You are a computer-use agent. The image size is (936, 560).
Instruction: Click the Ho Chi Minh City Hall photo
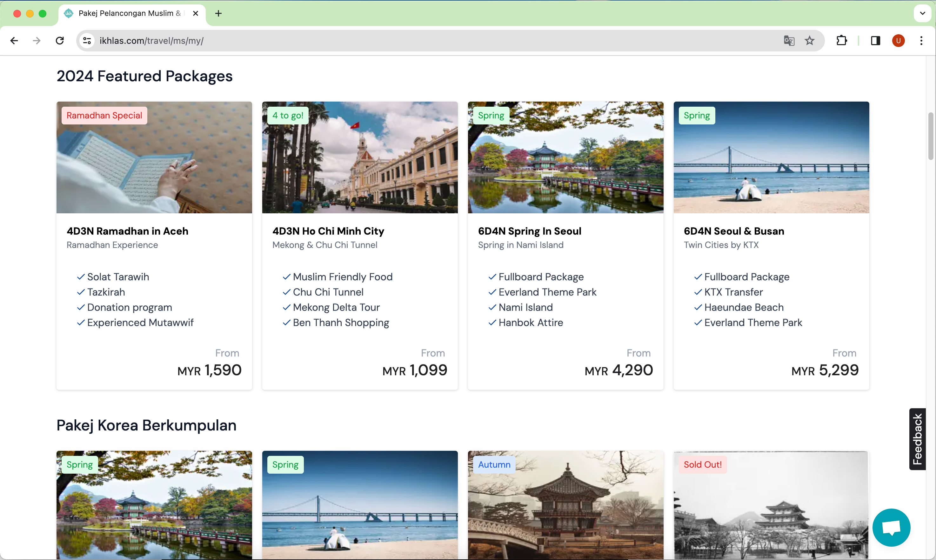(x=360, y=157)
